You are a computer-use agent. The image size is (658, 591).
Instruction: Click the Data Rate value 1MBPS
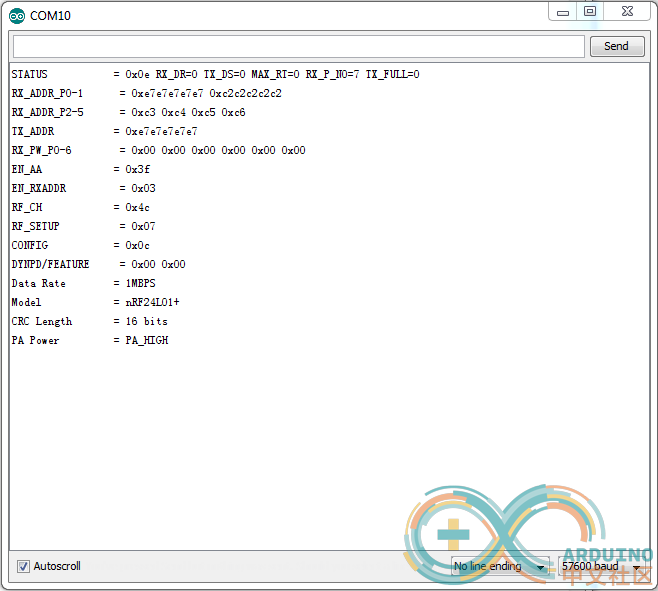(140, 283)
